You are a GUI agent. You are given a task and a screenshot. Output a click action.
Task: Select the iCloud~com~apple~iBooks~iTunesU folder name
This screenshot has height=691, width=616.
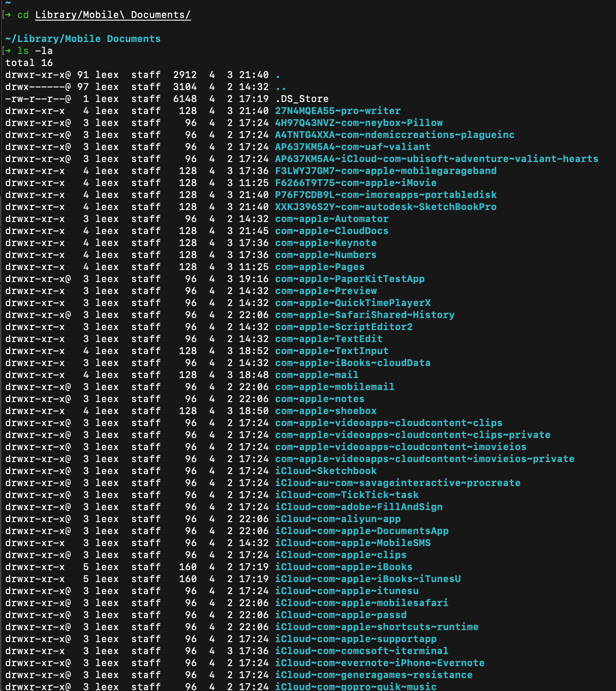coord(368,579)
